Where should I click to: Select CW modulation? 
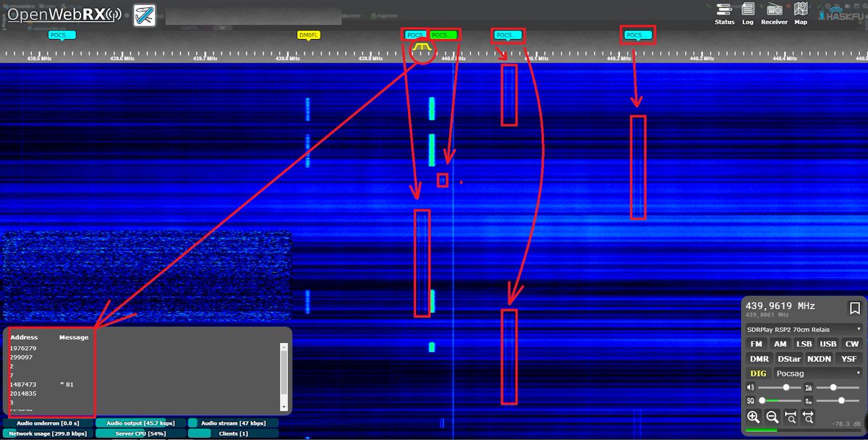pos(851,344)
